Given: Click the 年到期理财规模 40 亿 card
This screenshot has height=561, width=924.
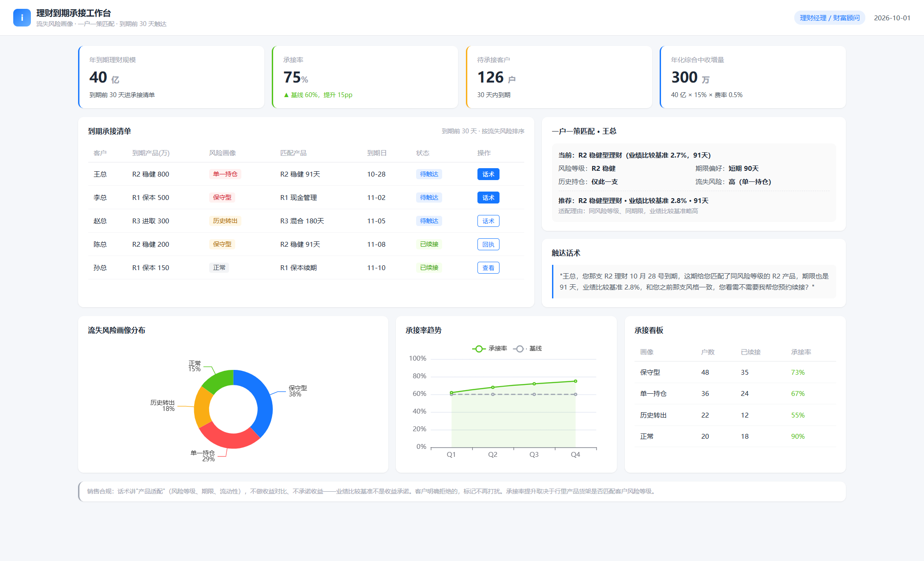Looking at the screenshot, I should 171,77.
